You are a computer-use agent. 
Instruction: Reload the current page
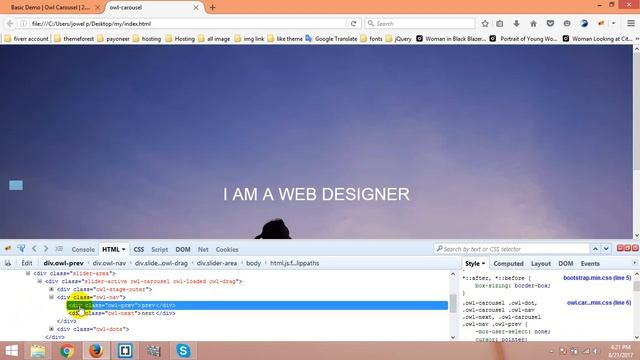[353, 24]
